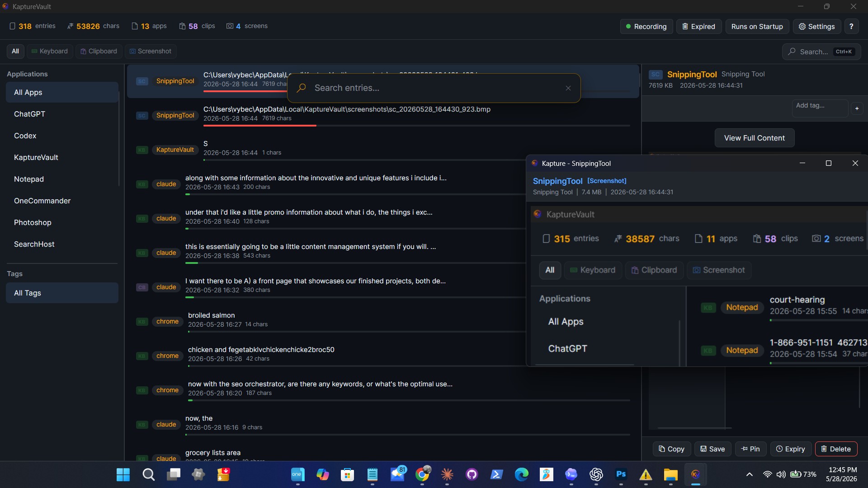Click the KaptureVault app pill on 'S' entry

pyautogui.click(x=175, y=150)
